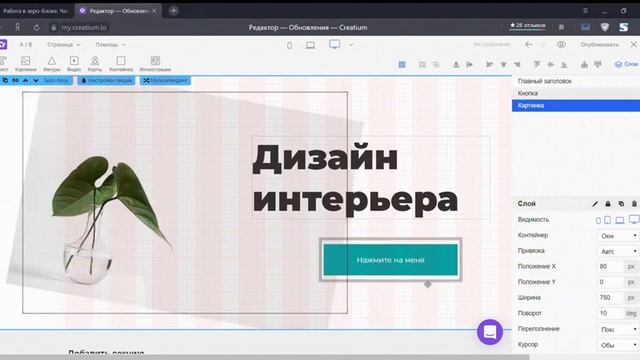Open the Картинки image tool

pyautogui.click(x=25, y=64)
